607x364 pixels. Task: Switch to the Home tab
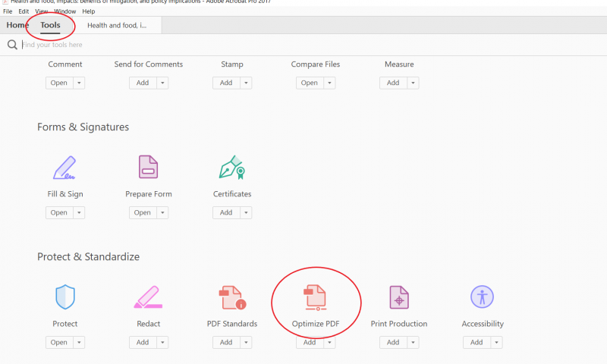point(17,25)
